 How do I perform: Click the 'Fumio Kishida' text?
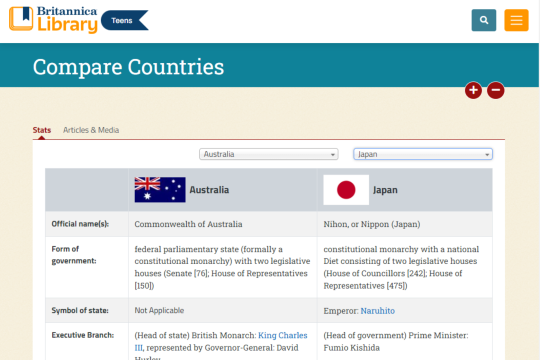351,348
